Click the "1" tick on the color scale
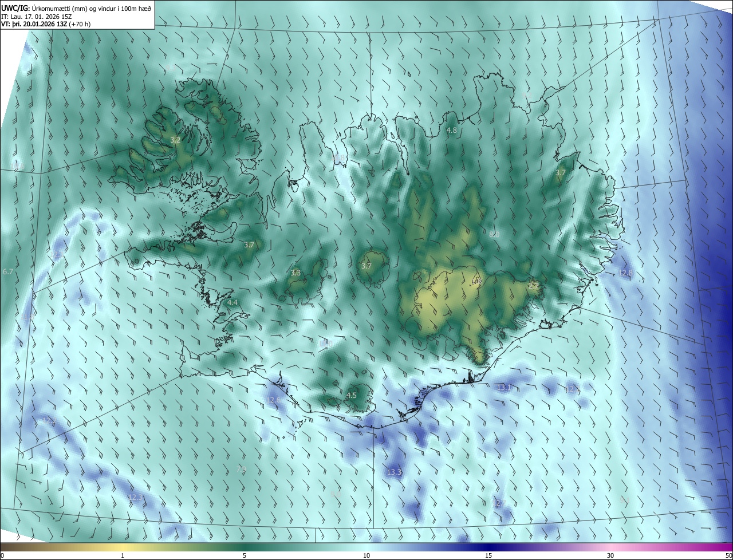The width and height of the screenshot is (733, 560). pyautogui.click(x=123, y=555)
